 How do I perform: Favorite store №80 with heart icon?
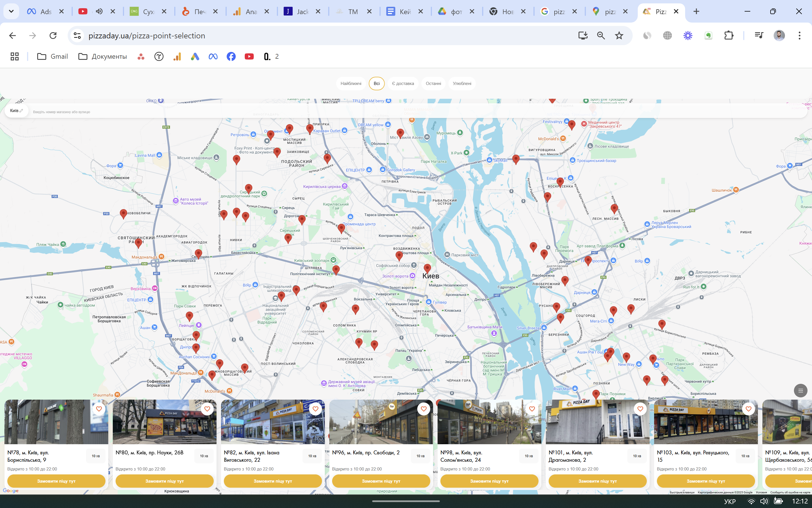207,409
